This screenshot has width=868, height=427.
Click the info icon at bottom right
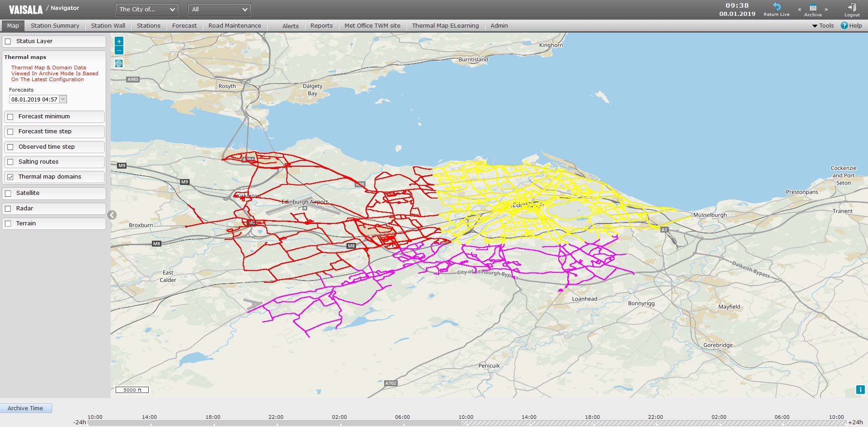tap(860, 389)
